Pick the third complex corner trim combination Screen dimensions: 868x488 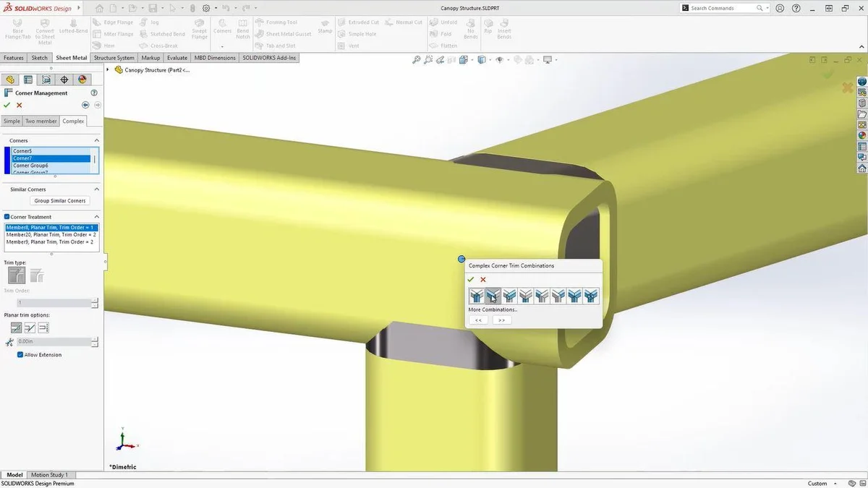point(509,295)
